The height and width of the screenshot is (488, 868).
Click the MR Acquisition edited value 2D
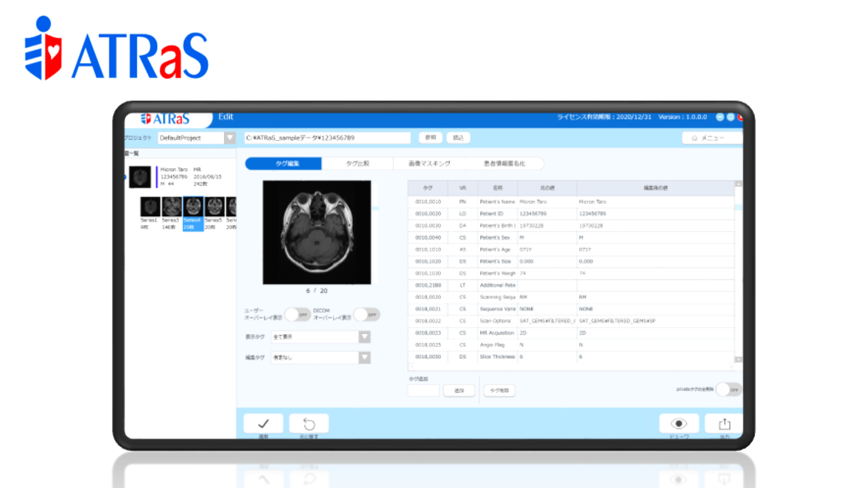[582, 333]
